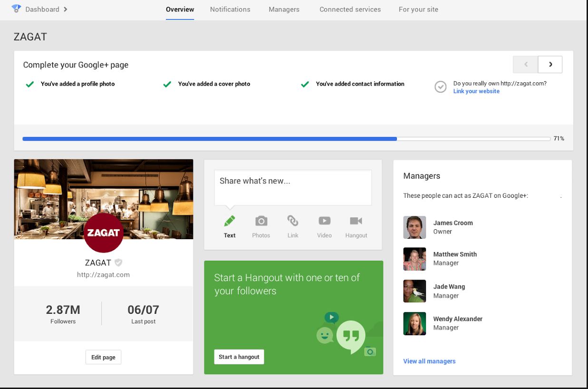This screenshot has height=389, width=588.
Task: Click the previous arrow in page completion card
Action: pos(526,64)
